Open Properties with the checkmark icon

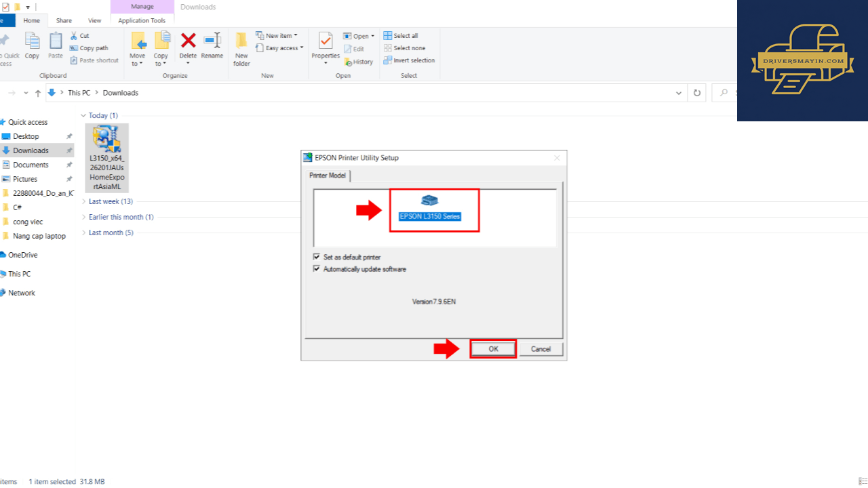pos(325,41)
